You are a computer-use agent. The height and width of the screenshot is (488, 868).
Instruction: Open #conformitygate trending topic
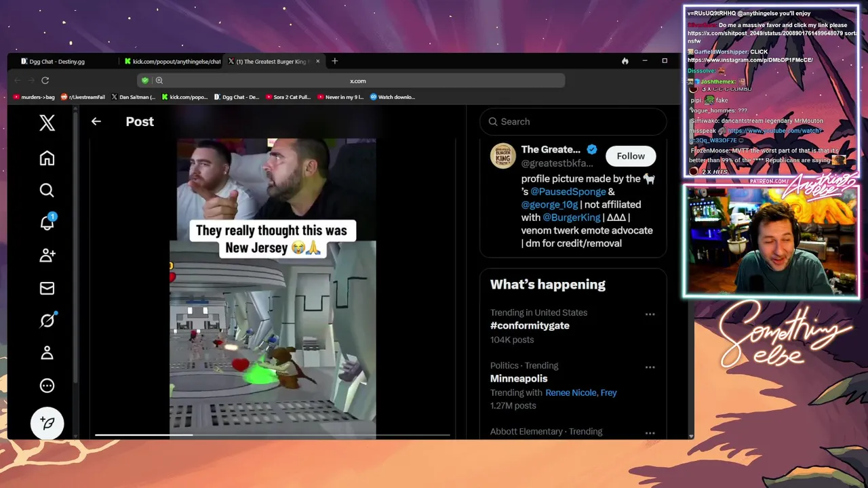(530, 325)
